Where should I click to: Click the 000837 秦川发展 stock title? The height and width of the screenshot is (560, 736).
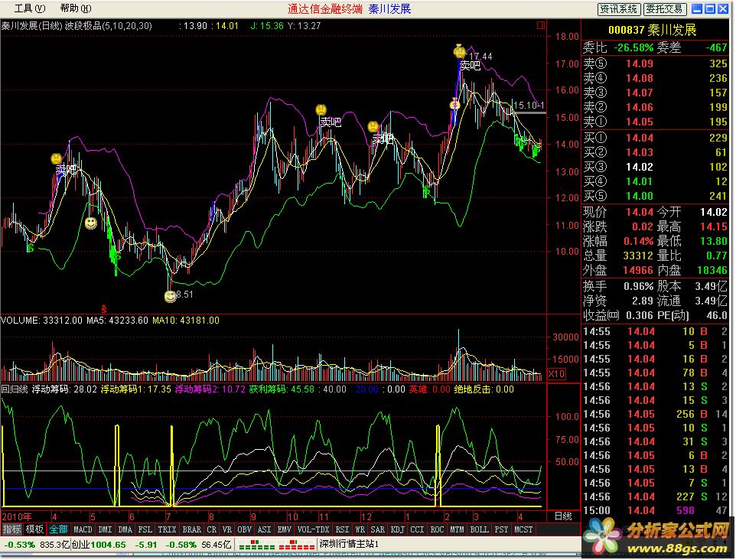[x=652, y=30]
